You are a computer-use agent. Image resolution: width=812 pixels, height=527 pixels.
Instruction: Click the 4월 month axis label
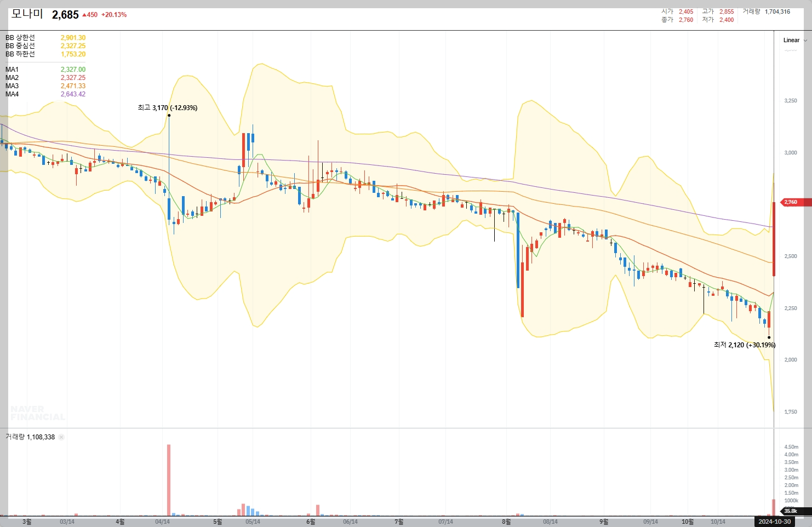click(120, 522)
